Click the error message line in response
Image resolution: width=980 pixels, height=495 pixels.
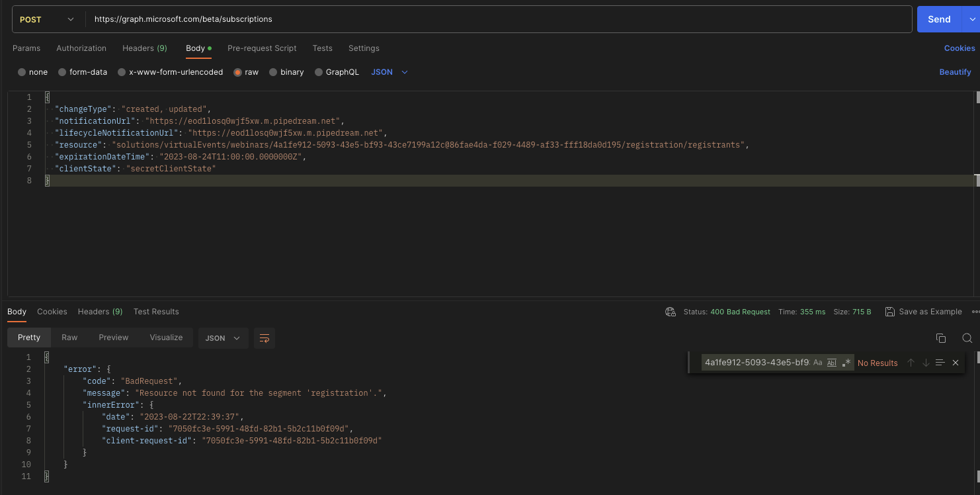pos(234,393)
